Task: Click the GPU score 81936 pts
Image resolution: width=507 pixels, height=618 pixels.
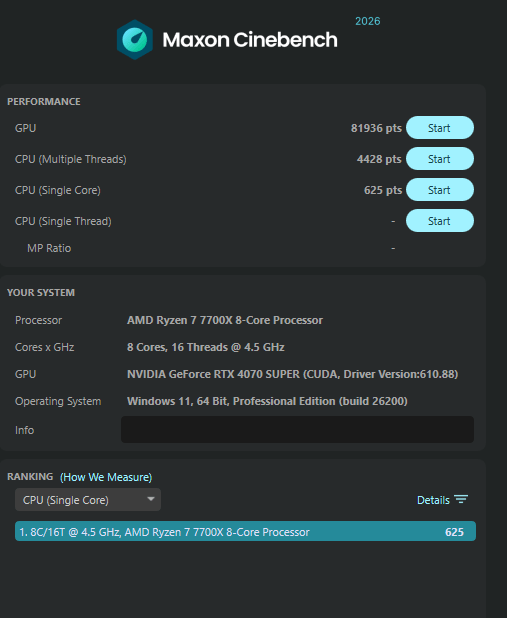Action: point(376,128)
